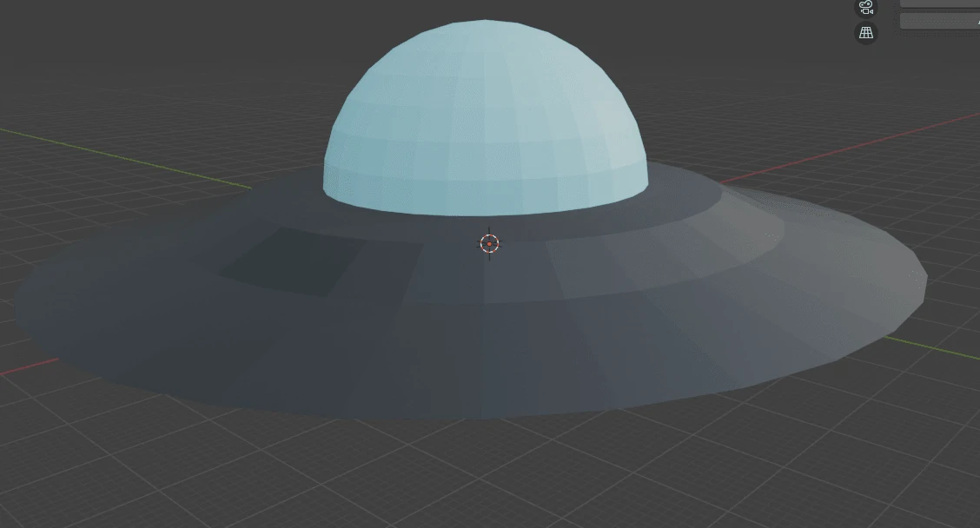This screenshot has width=980, height=528.
Task: Click the second sidebar field beside the grid icon
Action: (939, 22)
